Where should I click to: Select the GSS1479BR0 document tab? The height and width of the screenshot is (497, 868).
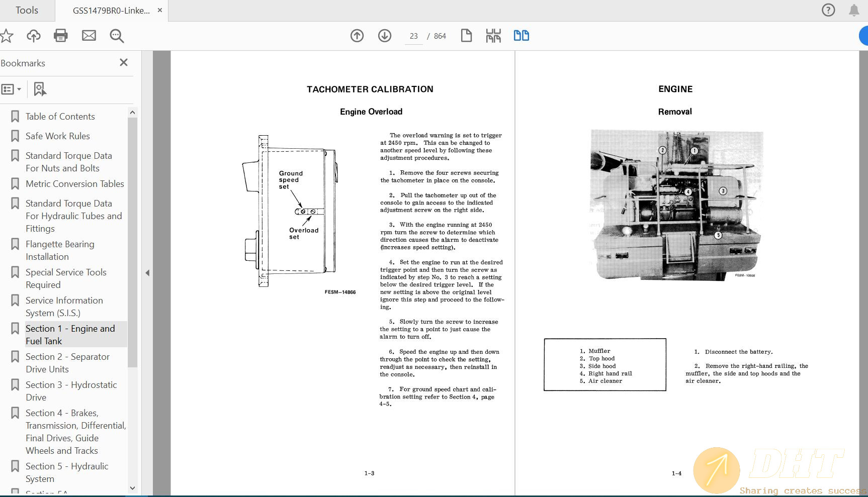(111, 11)
